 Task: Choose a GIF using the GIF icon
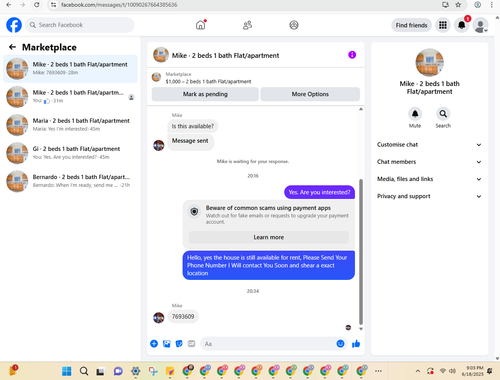[x=191, y=344]
